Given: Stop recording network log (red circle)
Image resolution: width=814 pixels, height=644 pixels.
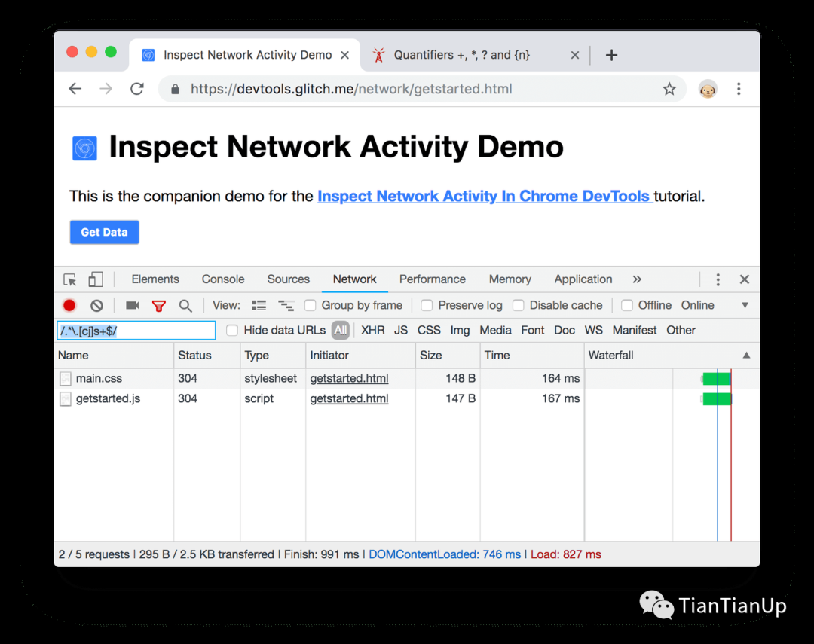Looking at the screenshot, I should point(69,305).
